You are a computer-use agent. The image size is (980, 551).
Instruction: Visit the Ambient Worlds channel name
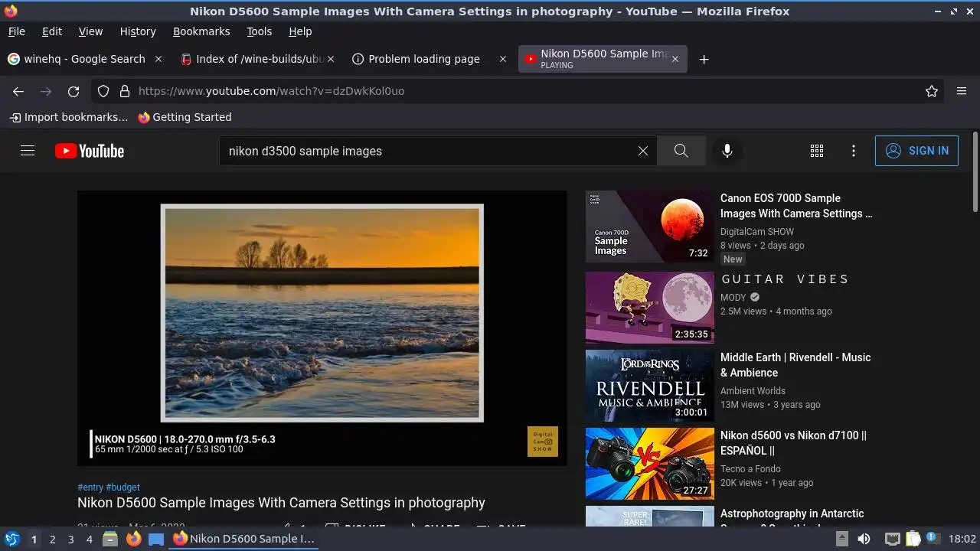click(753, 391)
